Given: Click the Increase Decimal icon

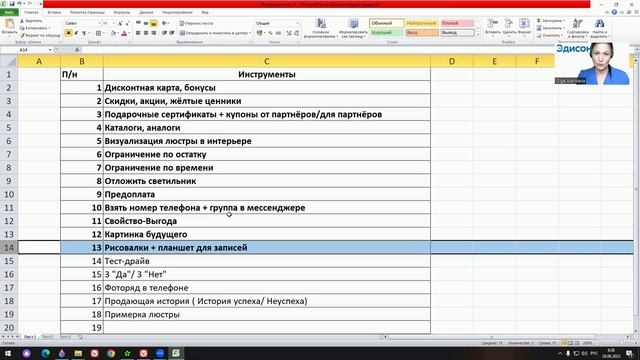Looking at the screenshot, I should (289, 33).
